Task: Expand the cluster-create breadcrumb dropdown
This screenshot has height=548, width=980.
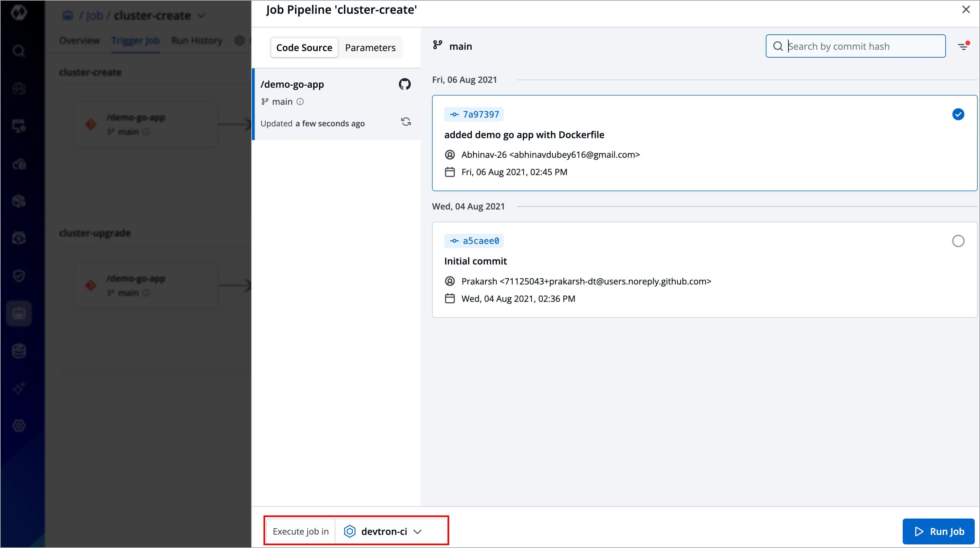Action: 202,16
